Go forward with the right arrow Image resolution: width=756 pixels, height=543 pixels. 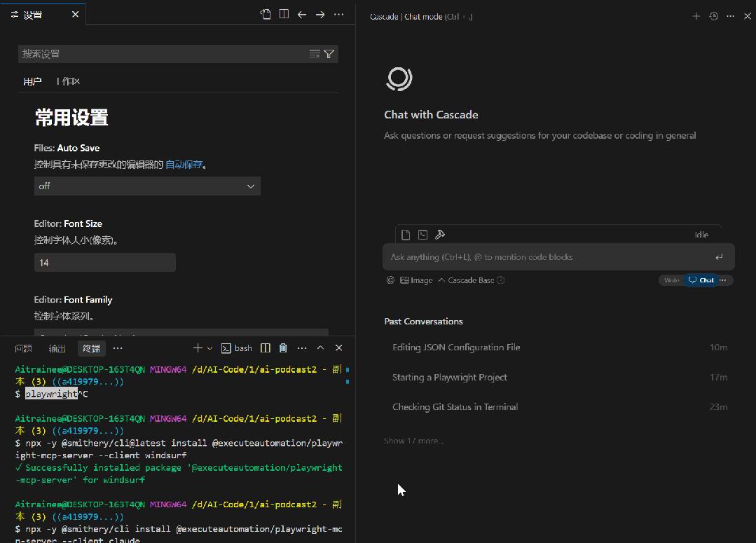(x=320, y=15)
